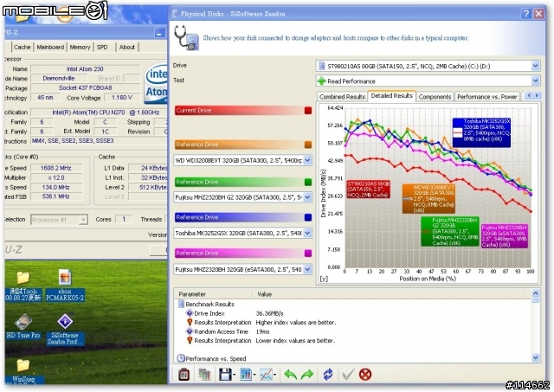The image size is (554, 392).
Task: Open the Cache tab in CPU-Z
Action: (22, 47)
